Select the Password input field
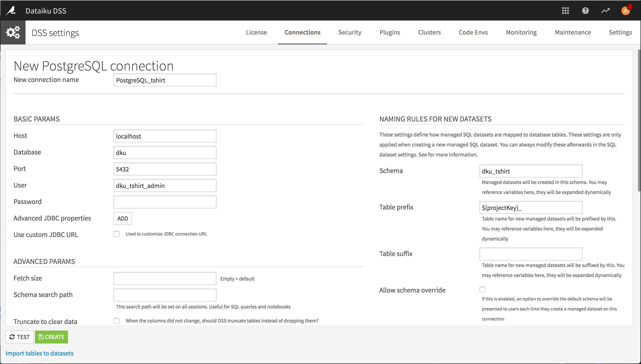641x364 pixels. (x=165, y=202)
